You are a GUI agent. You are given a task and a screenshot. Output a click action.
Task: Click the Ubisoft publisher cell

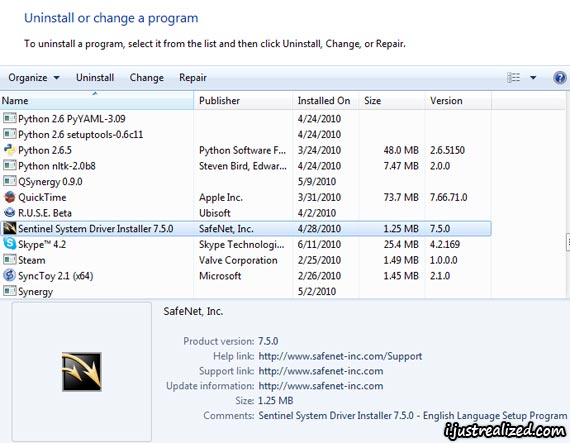pos(214,213)
